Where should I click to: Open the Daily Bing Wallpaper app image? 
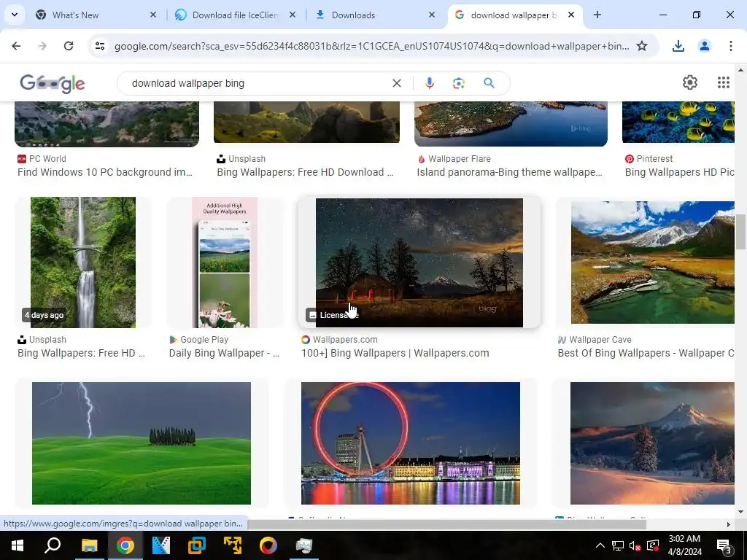click(225, 262)
